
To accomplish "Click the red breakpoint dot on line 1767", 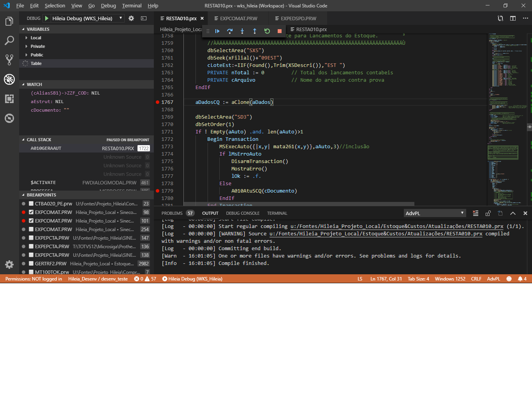I will (x=158, y=102).
